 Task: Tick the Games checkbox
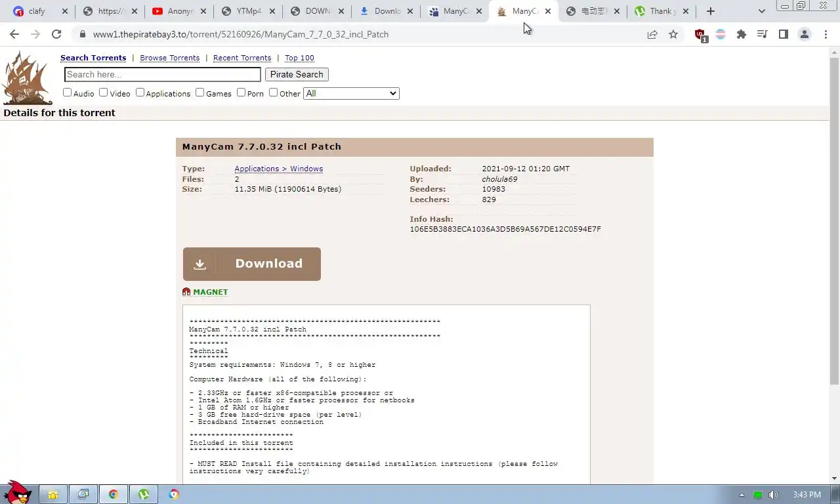point(199,93)
